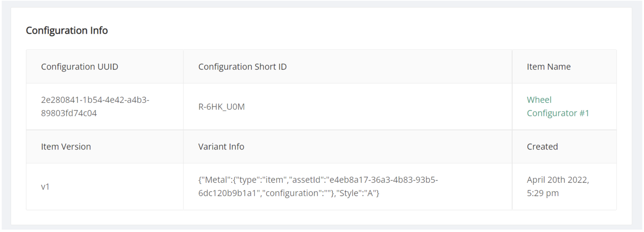
Task: Click the April 20th 2022 date text
Action: click(557, 180)
